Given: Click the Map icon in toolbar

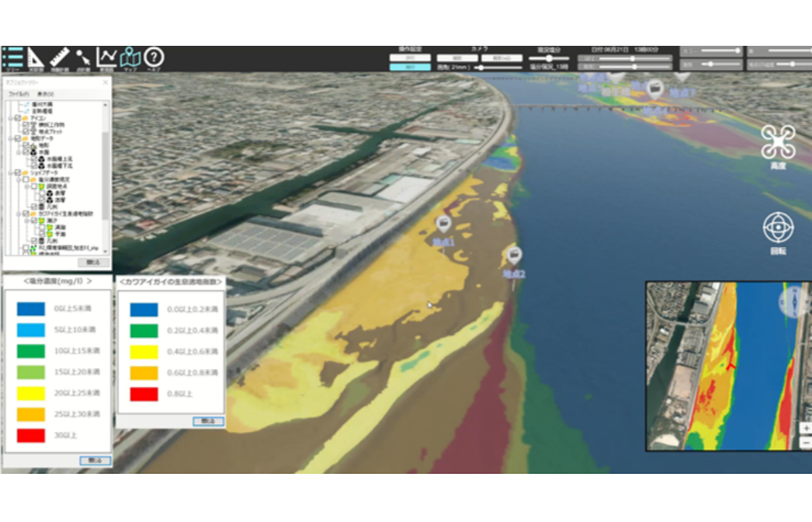Looking at the screenshot, I should tap(130, 57).
